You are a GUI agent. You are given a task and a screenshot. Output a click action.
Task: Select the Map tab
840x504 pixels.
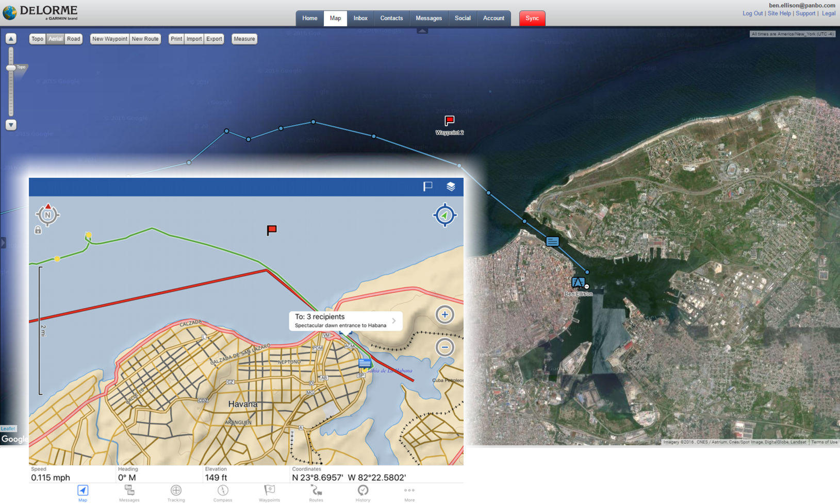335,18
